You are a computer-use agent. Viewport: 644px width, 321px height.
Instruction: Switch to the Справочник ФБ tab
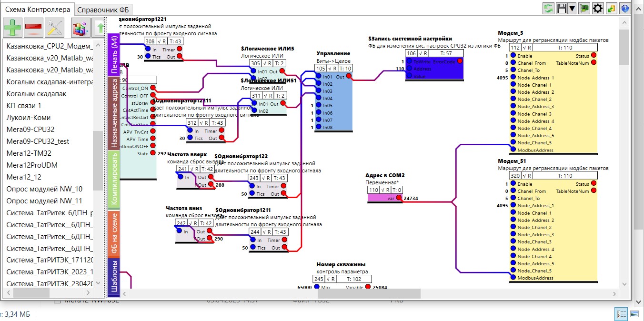click(x=103, y=10)
